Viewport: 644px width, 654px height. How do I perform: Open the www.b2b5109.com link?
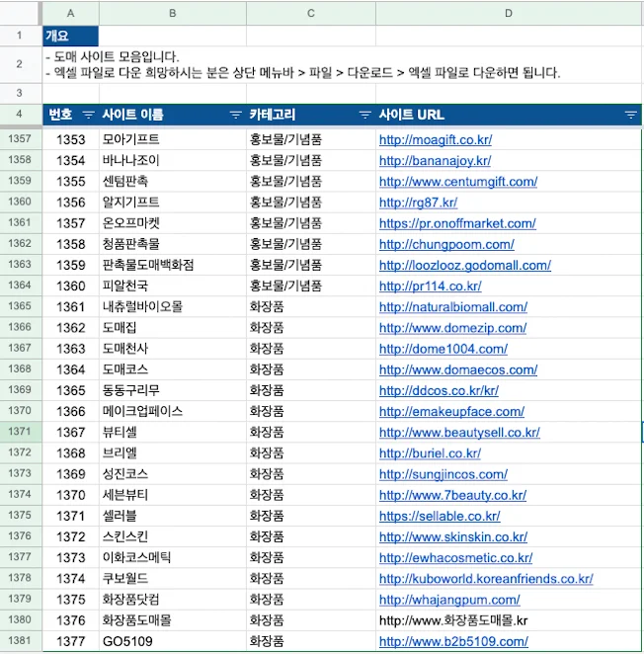(453, 641)
